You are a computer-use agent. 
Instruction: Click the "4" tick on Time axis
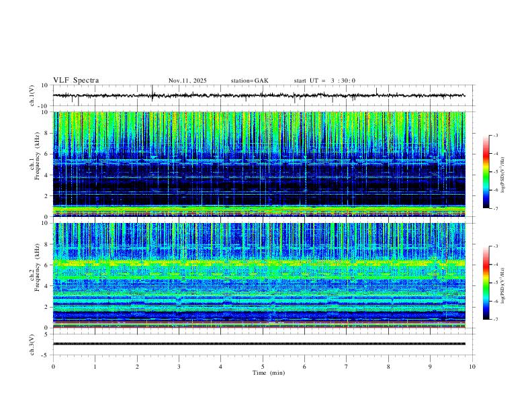pos(220,367)
